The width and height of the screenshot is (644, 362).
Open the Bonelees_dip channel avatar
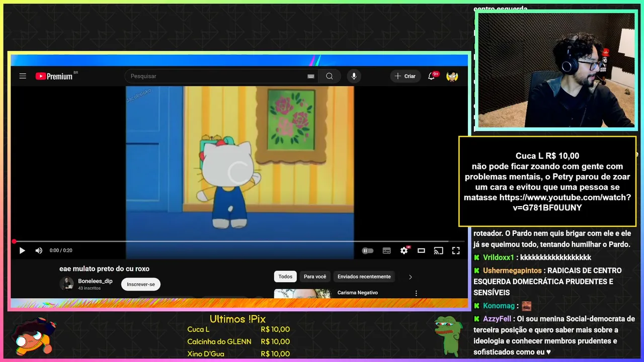66,284
